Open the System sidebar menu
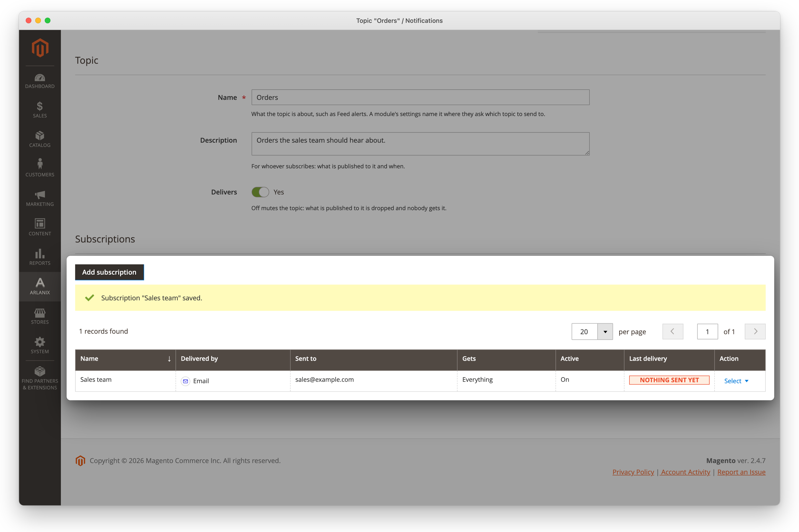 click(x=40, y=346)
